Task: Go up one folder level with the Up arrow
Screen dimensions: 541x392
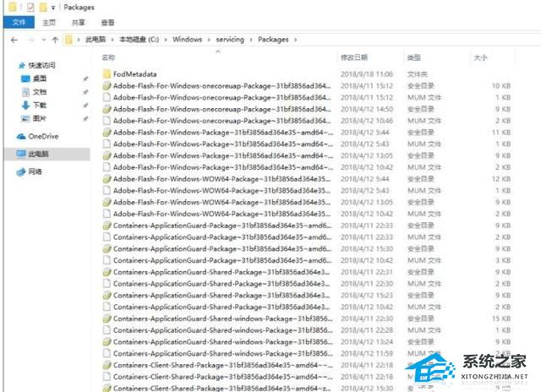Action: 55,40
